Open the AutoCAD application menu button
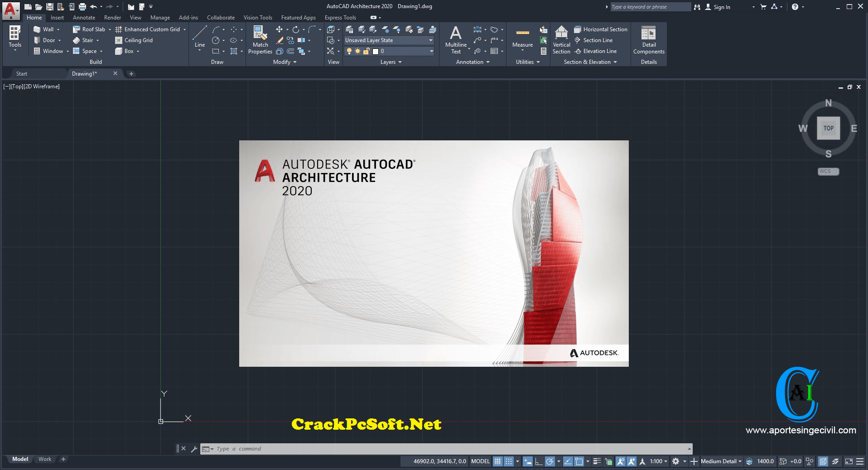 click(11, 10)
